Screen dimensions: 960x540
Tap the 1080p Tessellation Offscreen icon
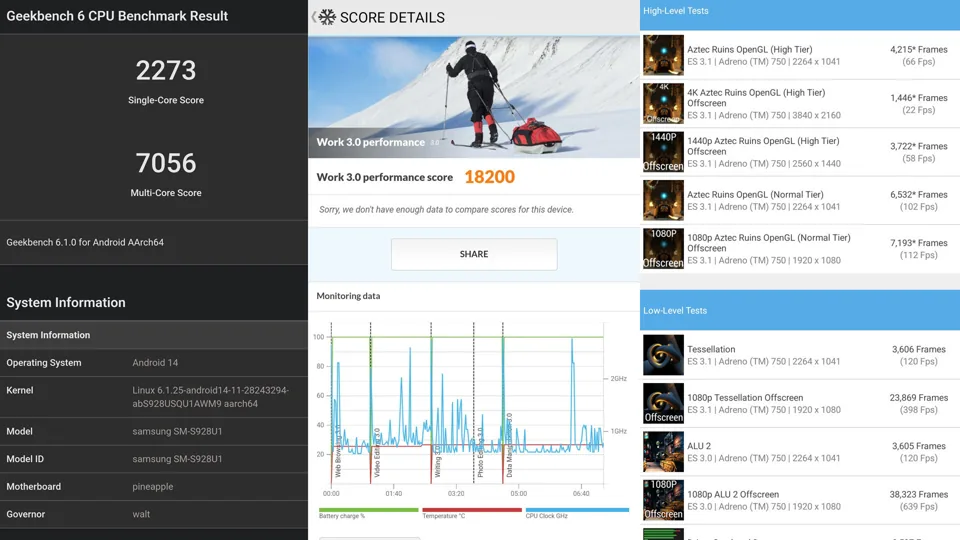[x=663, y=403]
